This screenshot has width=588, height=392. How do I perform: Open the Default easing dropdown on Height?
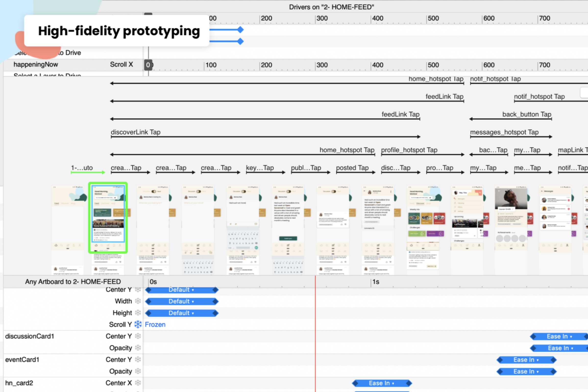point(181,313)
